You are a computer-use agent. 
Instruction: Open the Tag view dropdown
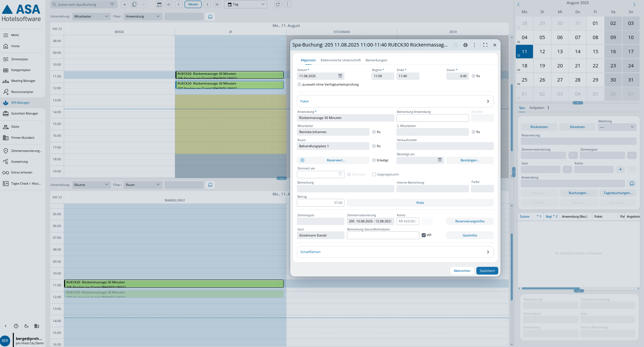point(245,5)
